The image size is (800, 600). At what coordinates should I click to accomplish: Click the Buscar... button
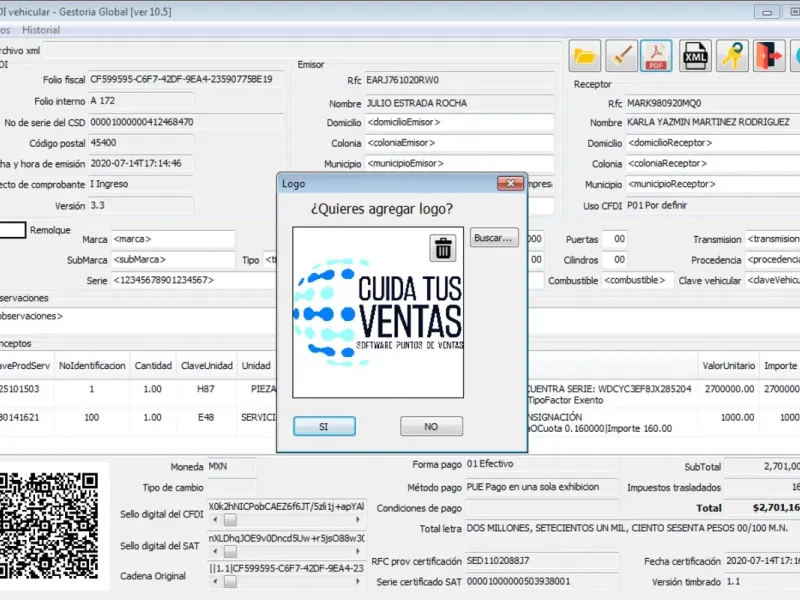click(493, 238)
